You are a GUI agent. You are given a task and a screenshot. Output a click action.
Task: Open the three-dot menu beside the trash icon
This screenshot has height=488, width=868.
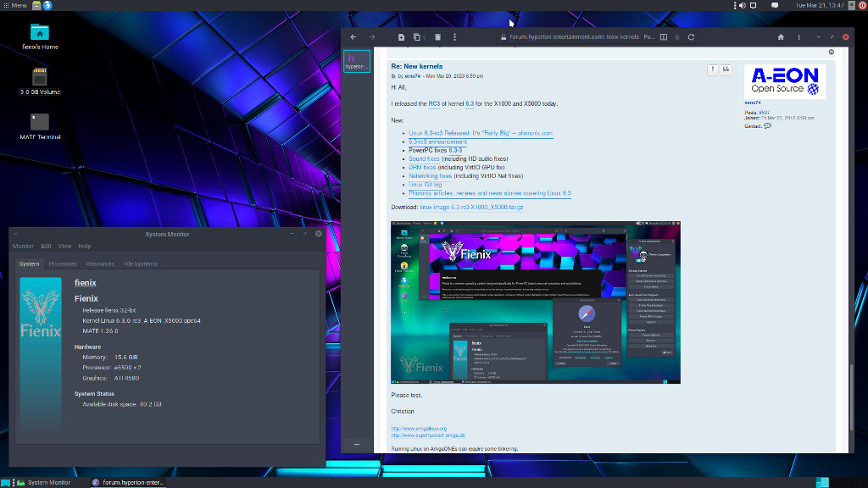pos(455,37)
